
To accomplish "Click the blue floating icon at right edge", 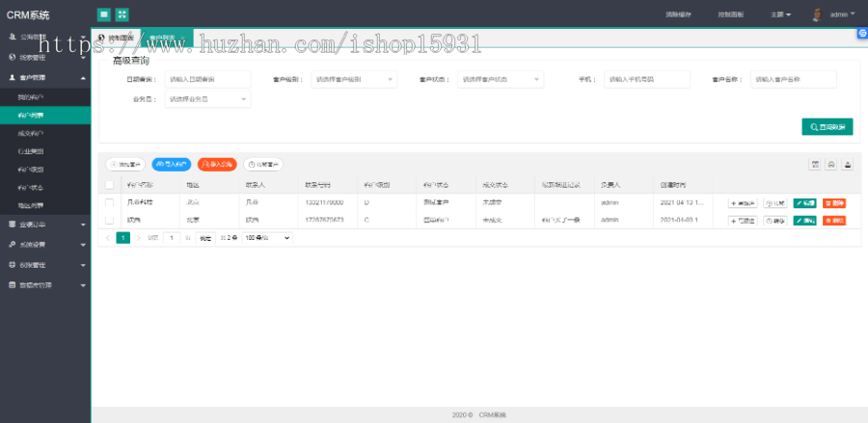I will pos(862,33).
